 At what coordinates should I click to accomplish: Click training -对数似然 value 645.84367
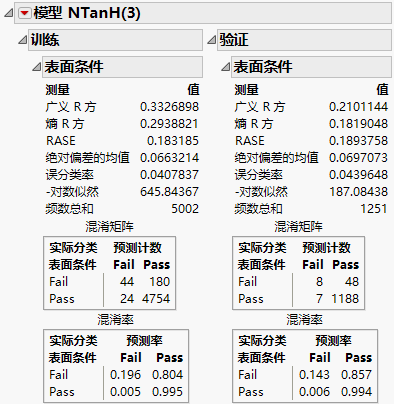click(169, 192)
